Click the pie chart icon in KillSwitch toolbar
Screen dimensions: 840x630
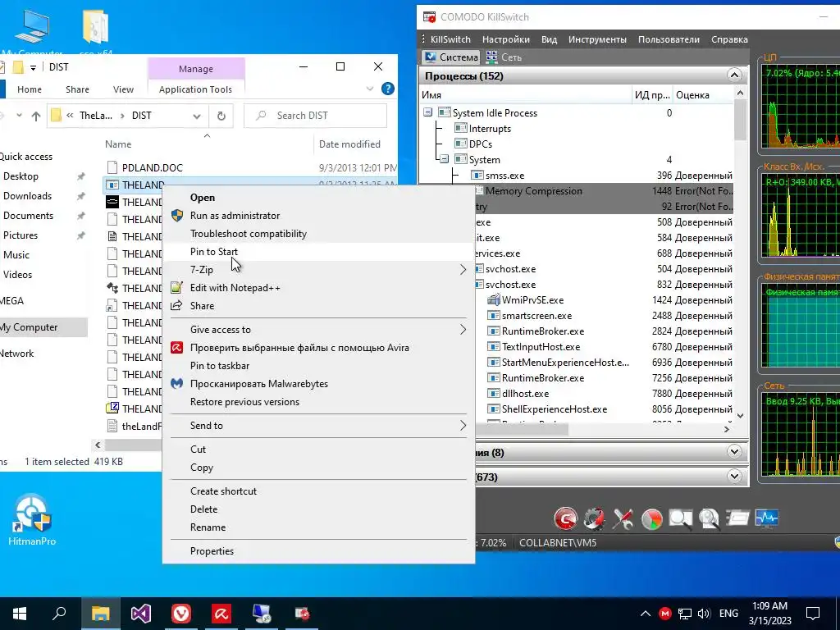tap(652, 518)
